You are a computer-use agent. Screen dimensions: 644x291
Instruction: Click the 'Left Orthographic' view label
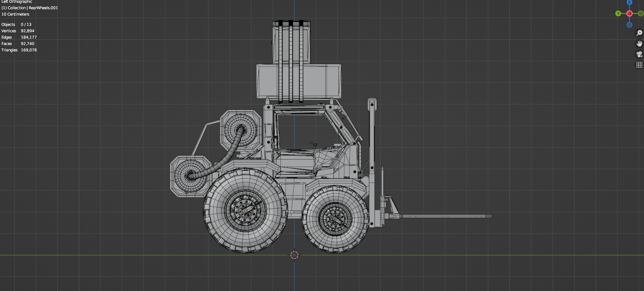[17, 2]
